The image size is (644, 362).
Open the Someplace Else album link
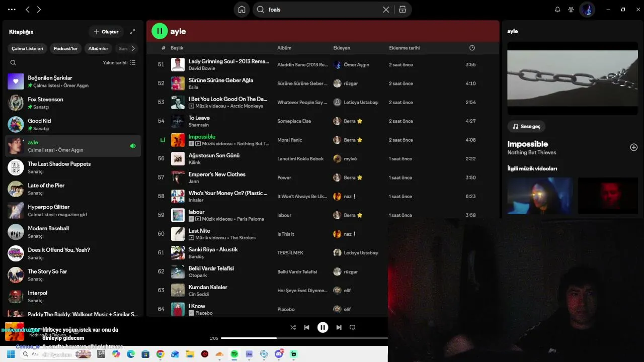(294, 121)
